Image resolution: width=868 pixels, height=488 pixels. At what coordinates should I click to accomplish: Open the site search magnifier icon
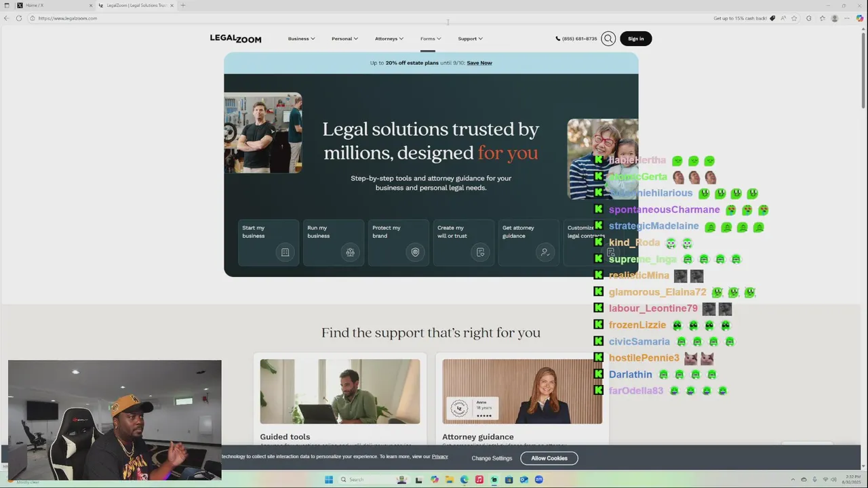tap(608, 39)
